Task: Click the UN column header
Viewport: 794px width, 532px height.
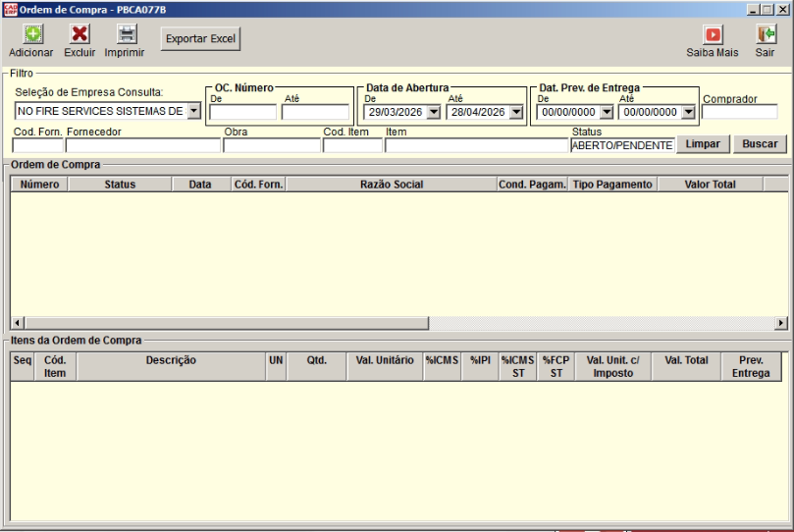Action: pyautogui.click(x=276, y=366)
